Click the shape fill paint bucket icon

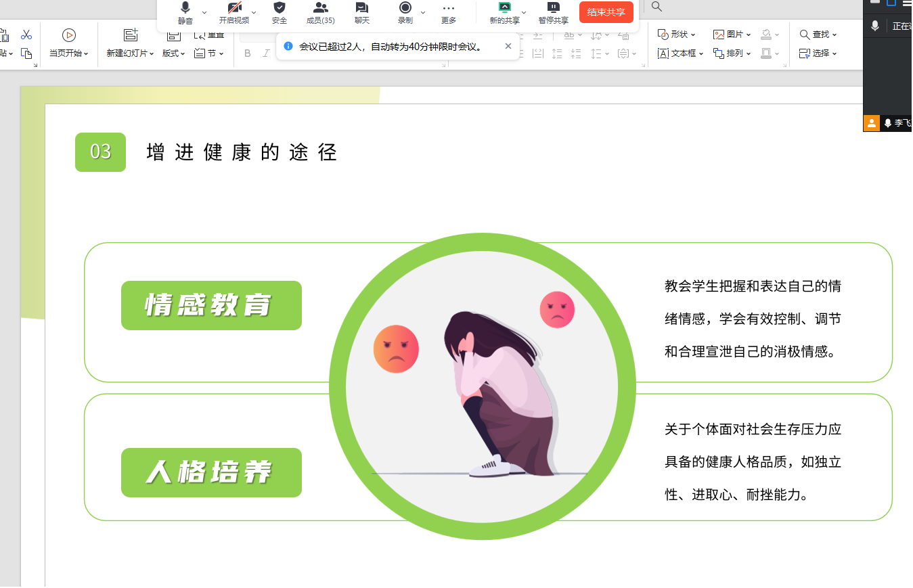coord(767,35)
